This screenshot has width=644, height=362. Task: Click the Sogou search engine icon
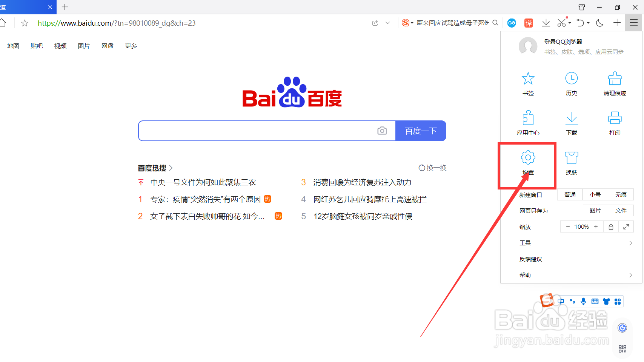point(405,23)
